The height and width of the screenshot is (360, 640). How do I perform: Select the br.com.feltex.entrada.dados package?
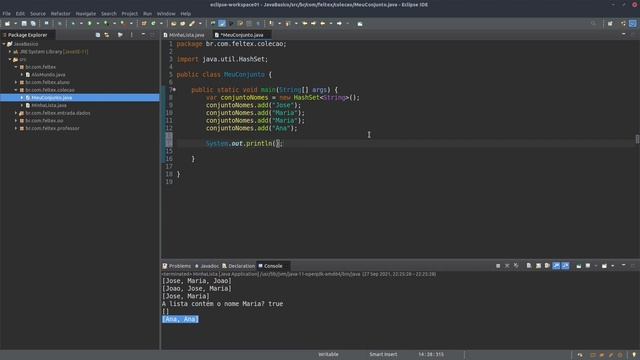(x=58, y=113)
